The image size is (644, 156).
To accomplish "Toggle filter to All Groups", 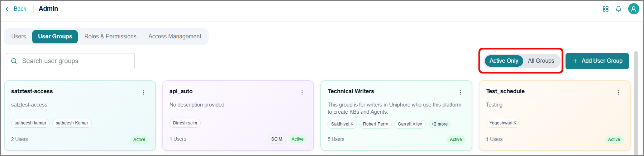I will (x=541, y=61).
